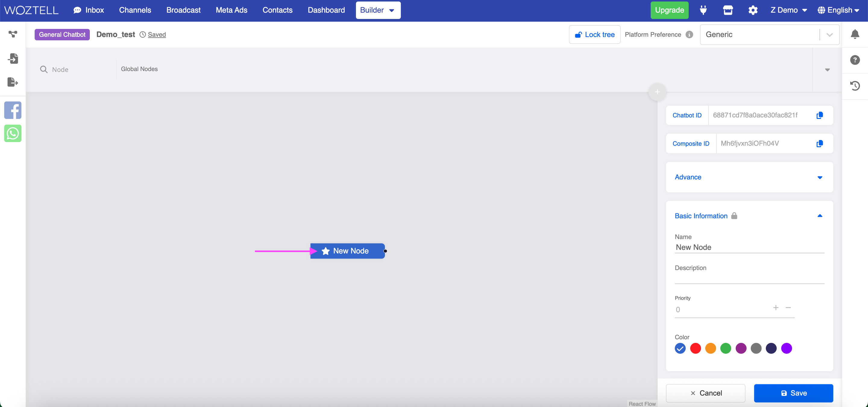Image resolution: width=868 pixels, height=407 pixels.
Task: Click the round plus button above panel
Action: [657, 92]
